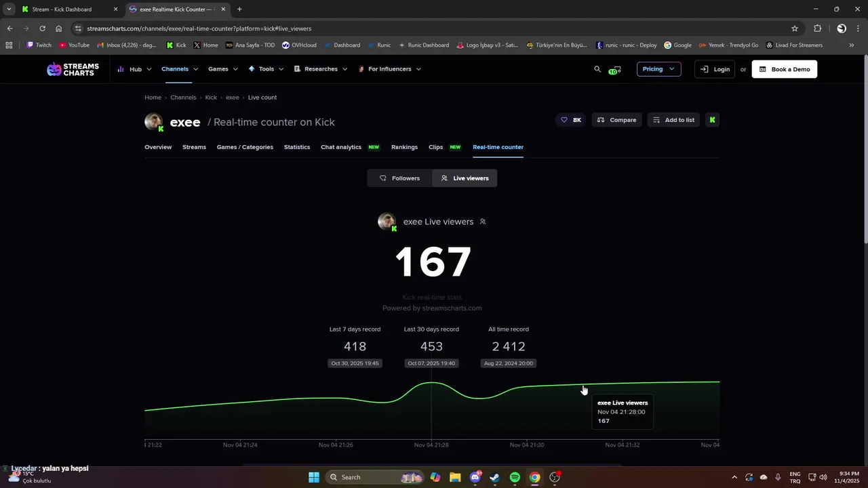Click the viewers icon after exee Live viewers

482,222
